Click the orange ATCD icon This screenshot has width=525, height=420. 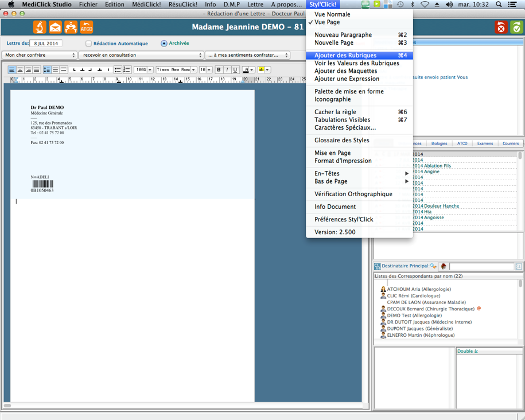click(86, 27)
